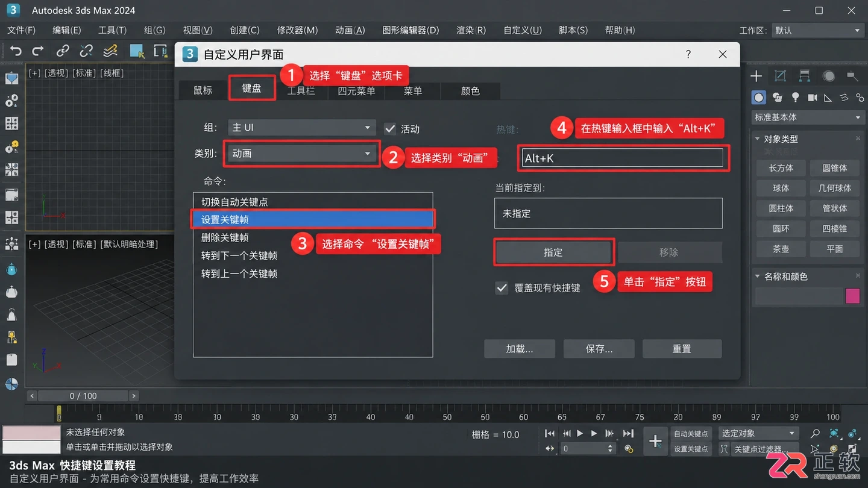
Task: Select the Unlink selection broken-chain icon
Action: pos(86,51)
